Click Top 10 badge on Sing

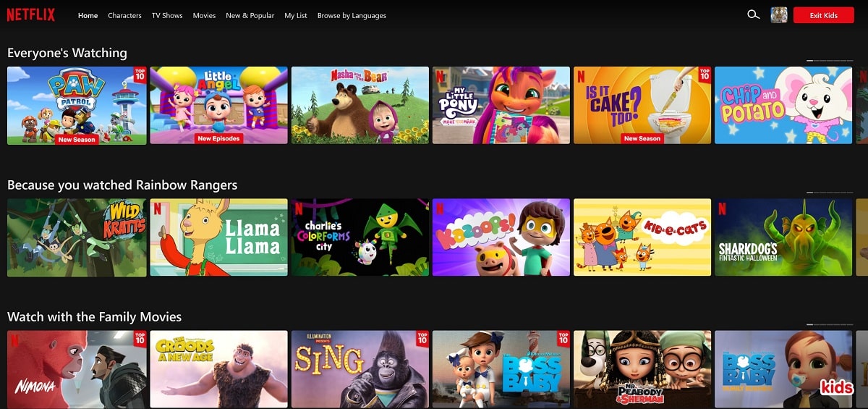pyautogui.click(x=422, y=338)
